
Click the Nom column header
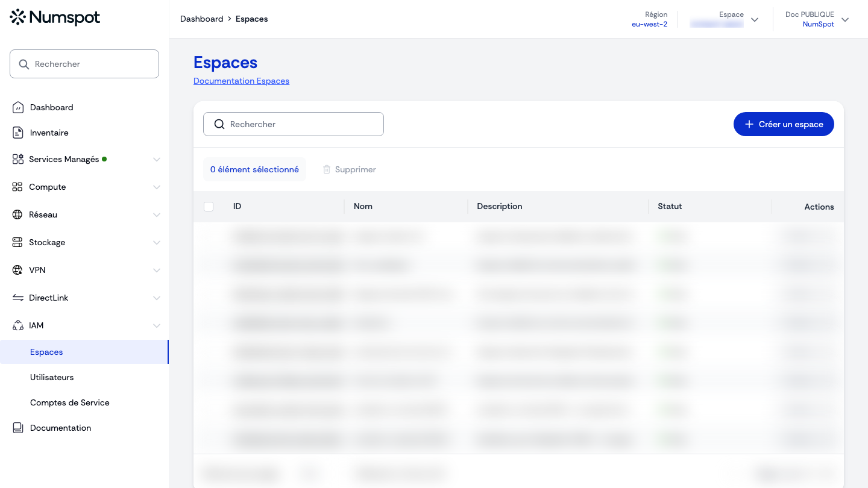coord(363,206)
